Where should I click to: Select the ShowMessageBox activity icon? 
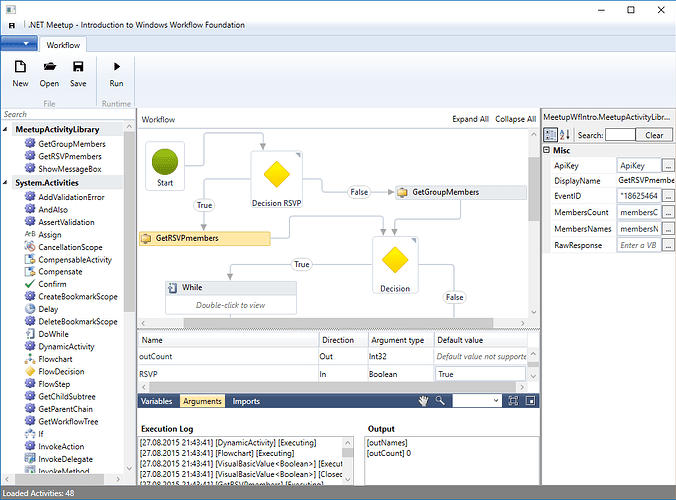(x=30, y=168)
